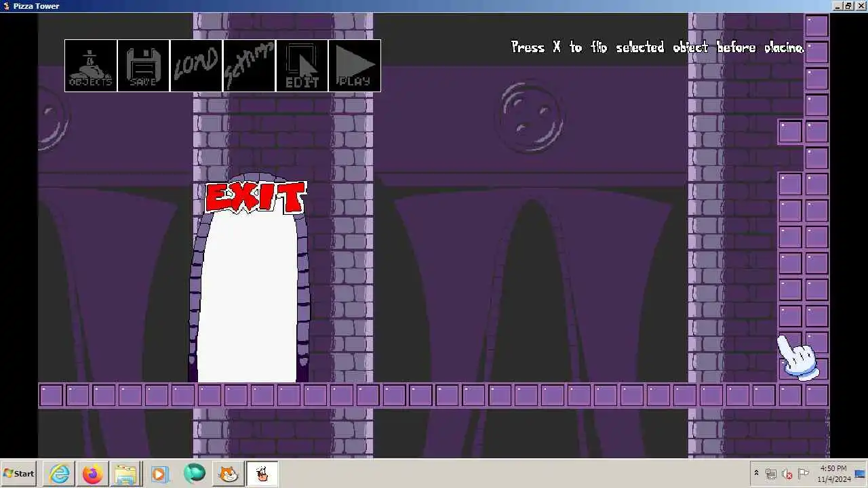Image resolution: width=868 pixels, height=488 pixels.
Task: Expand hidden system tray icons
Action: (x=756, y=473)
